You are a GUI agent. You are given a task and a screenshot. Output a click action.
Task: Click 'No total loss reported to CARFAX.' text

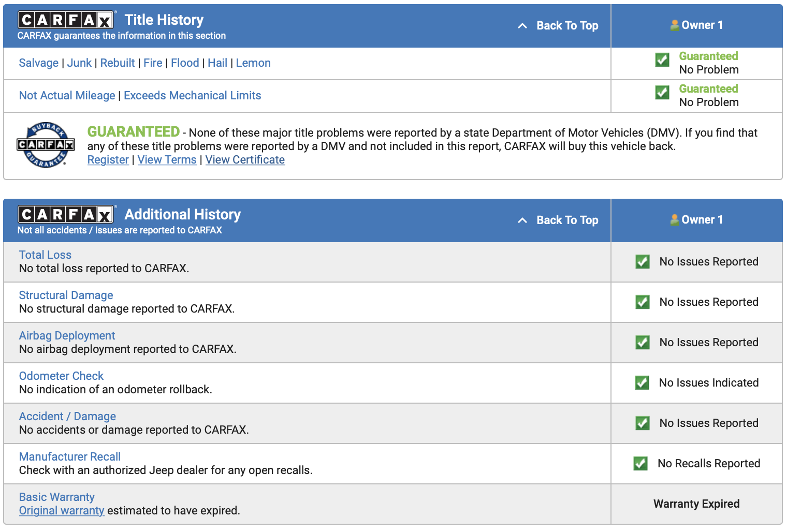point(104,269)
